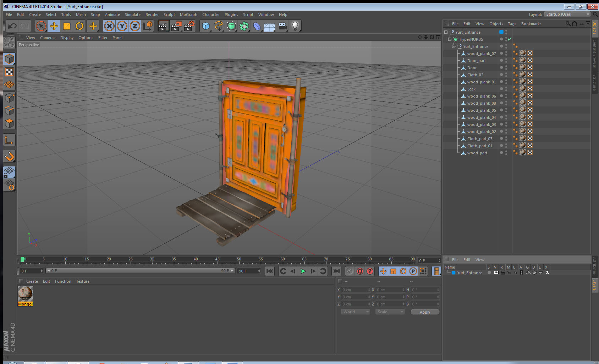Open viewport Cameras menu

[x=48, y=38]
